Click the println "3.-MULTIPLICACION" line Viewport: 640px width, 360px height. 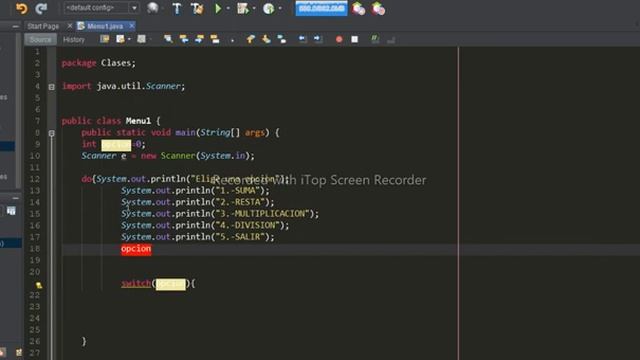click(220, 214)
